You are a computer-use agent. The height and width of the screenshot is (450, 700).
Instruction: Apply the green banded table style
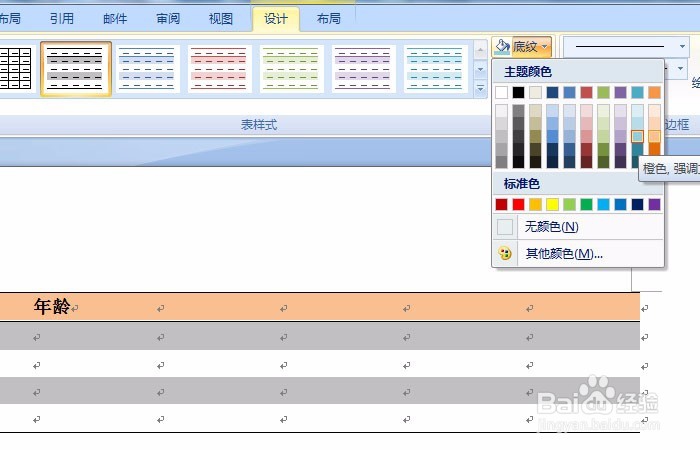click(292, 69)
